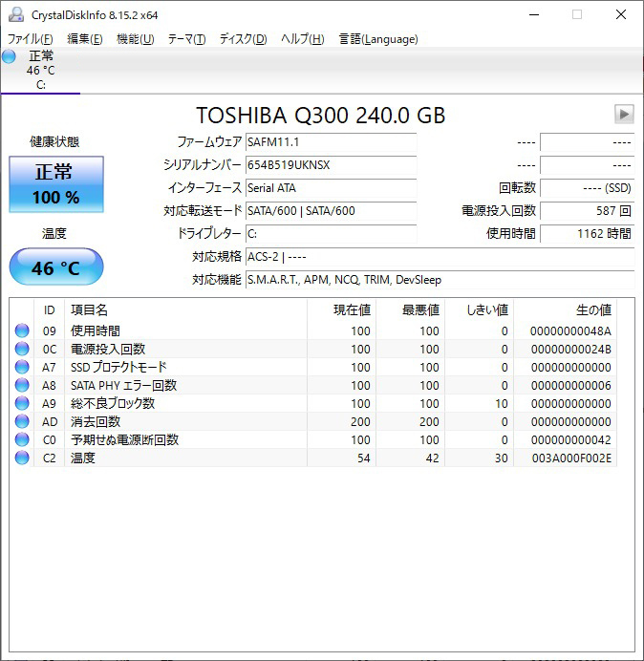Click status orb for SSD プロテクトモード row
The width and height of the screenshot is (644, 661).
(x=22, y=367)
